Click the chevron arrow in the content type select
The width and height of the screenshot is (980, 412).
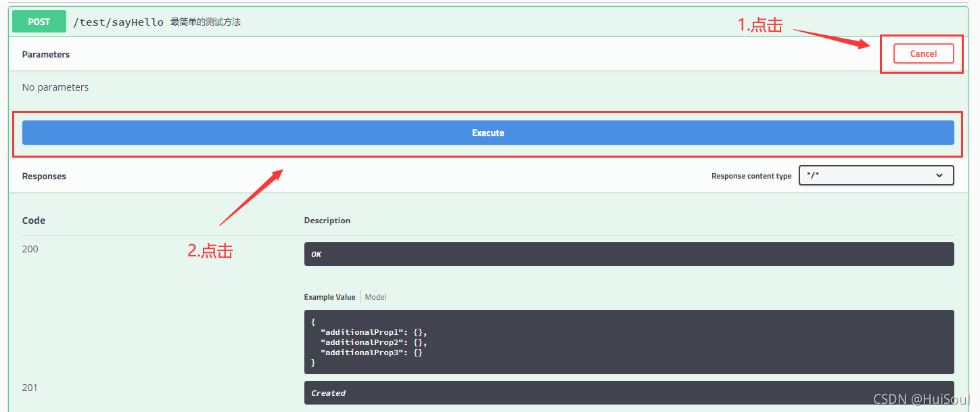point(939,176)
